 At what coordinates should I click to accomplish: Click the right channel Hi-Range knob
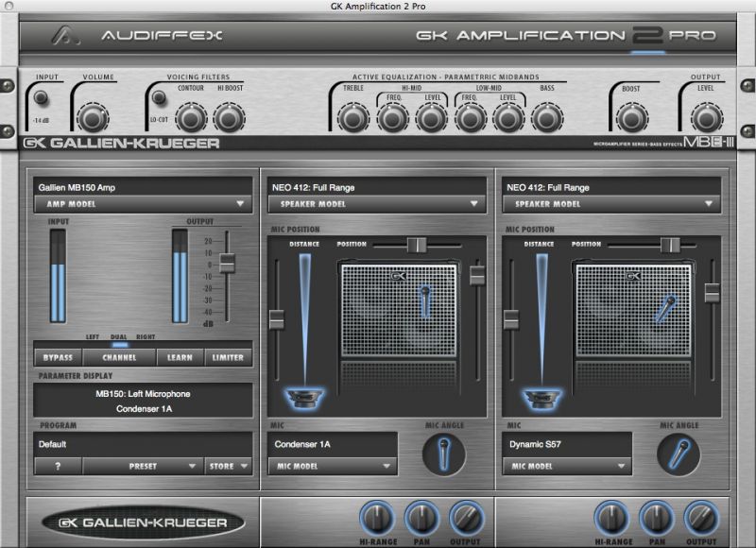tap(611, 518)
